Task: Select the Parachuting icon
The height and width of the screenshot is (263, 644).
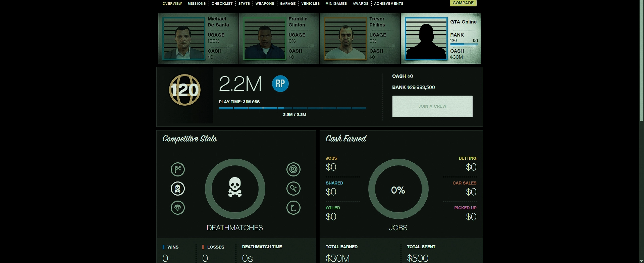Action: [x=178, y=208]
